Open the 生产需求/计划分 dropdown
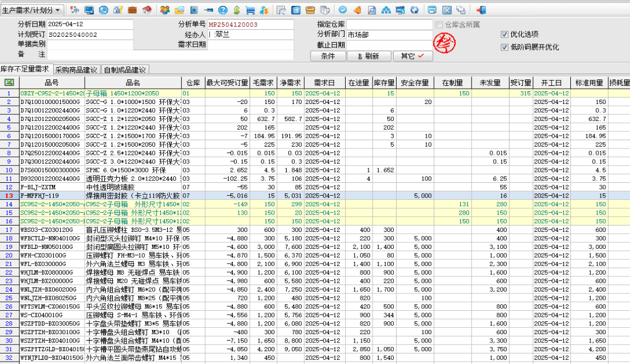 32,10
